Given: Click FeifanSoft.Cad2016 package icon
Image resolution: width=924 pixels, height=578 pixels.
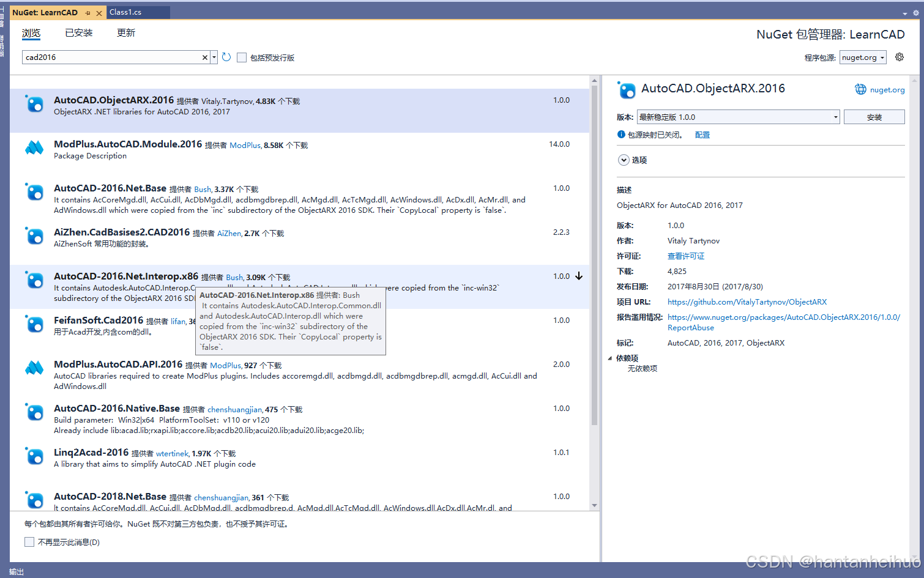Looking at the screenshot, I should (x=34, y=324).
